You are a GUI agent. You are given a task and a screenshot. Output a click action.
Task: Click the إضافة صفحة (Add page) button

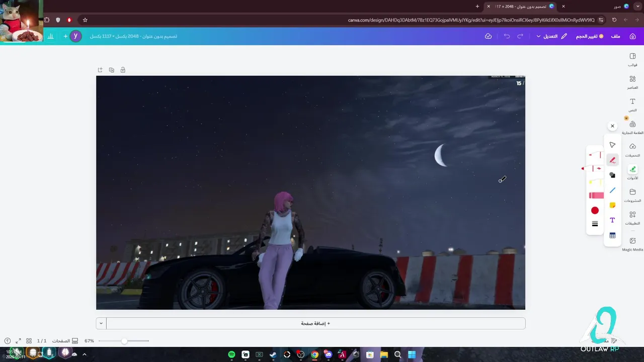click(316, 323)
